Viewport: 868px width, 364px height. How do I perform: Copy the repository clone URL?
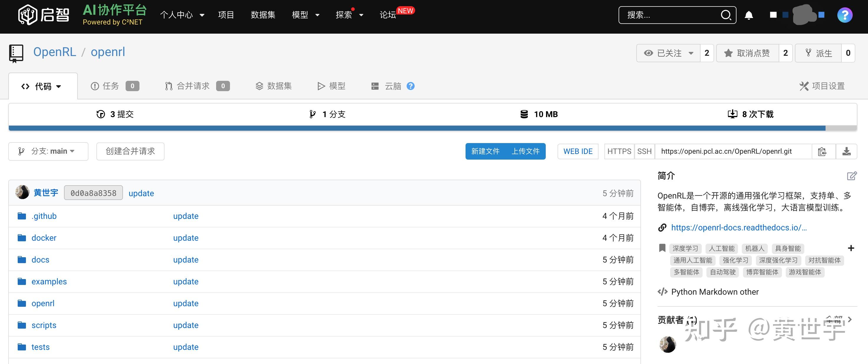pyautogui.click(x=823, y=151)
